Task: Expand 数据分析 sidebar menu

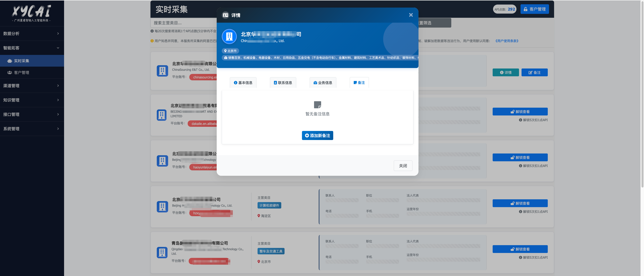Action: (32, 33)
